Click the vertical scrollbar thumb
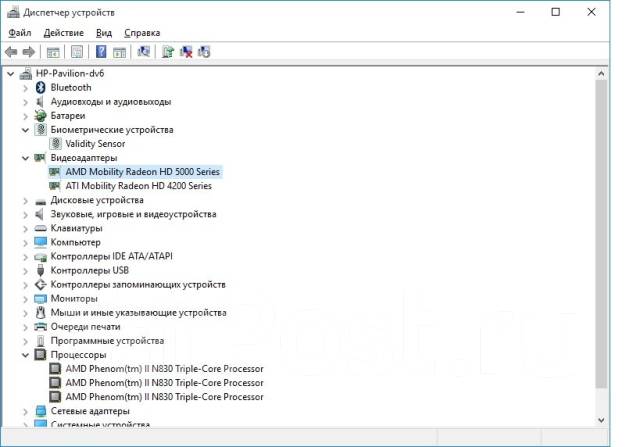 (x=601, y=234)
